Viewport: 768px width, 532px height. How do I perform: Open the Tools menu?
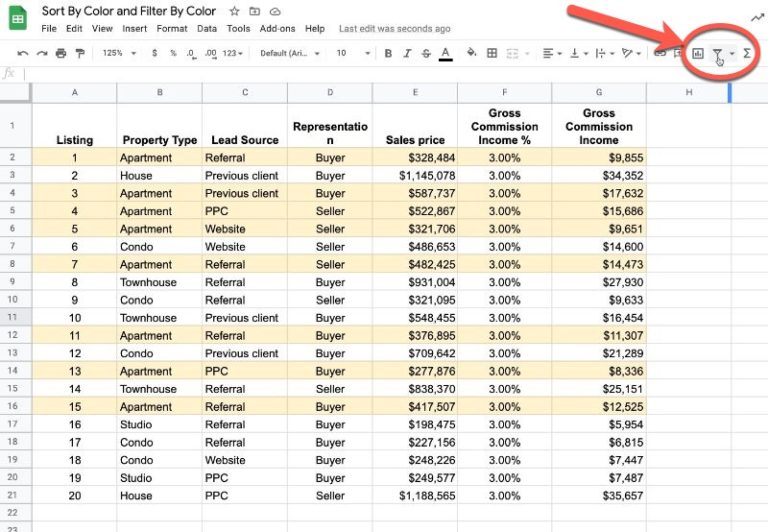point(238,28)
